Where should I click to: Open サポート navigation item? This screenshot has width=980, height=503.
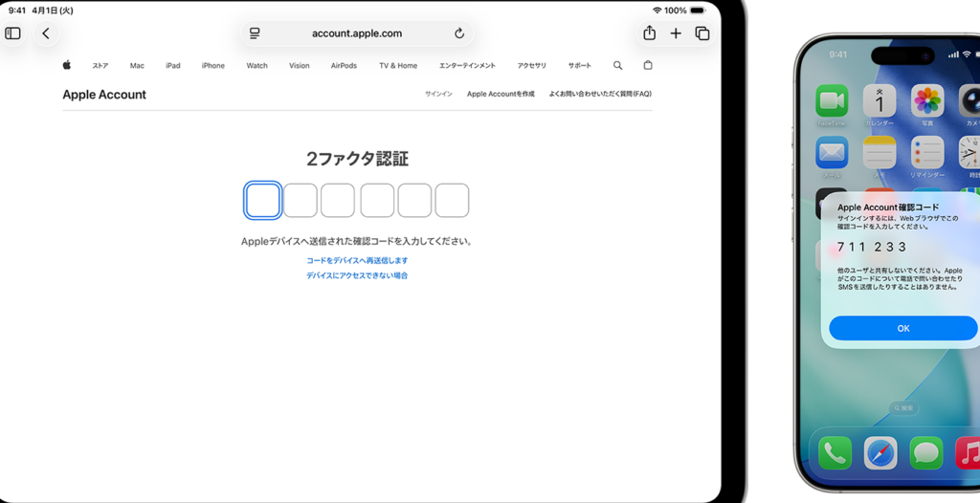[x=579, y=66]
